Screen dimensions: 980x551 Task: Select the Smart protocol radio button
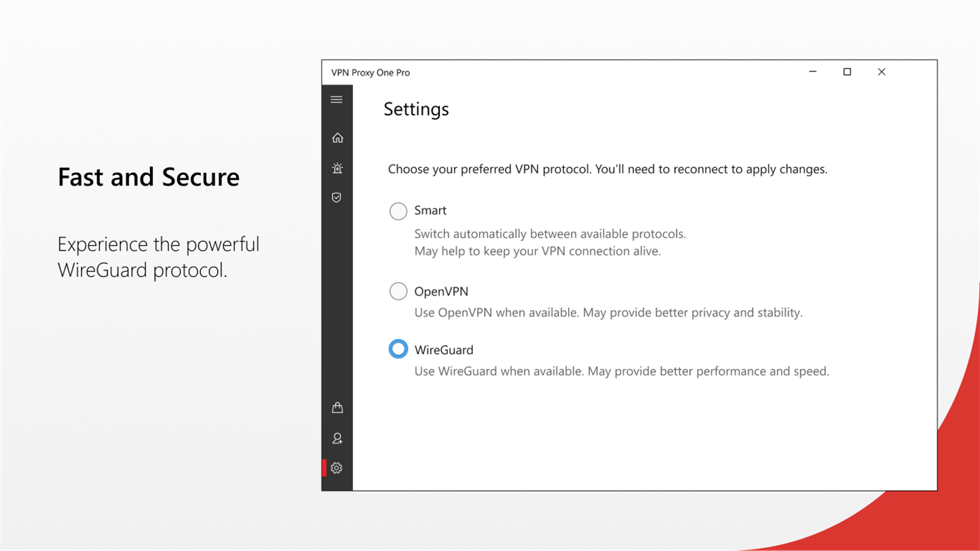click(x=398, y=211)
